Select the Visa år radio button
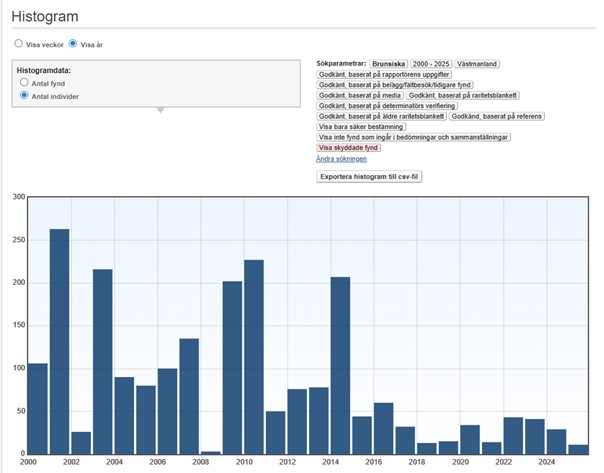The image size is (604, 473). tap(73, 44)
